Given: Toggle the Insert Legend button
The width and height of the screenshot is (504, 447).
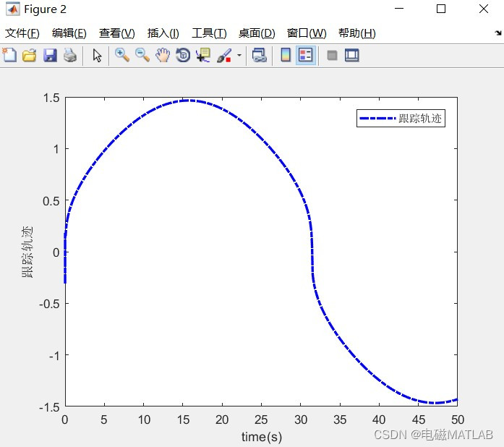Looking at the screenshot, I should point(305,55).
